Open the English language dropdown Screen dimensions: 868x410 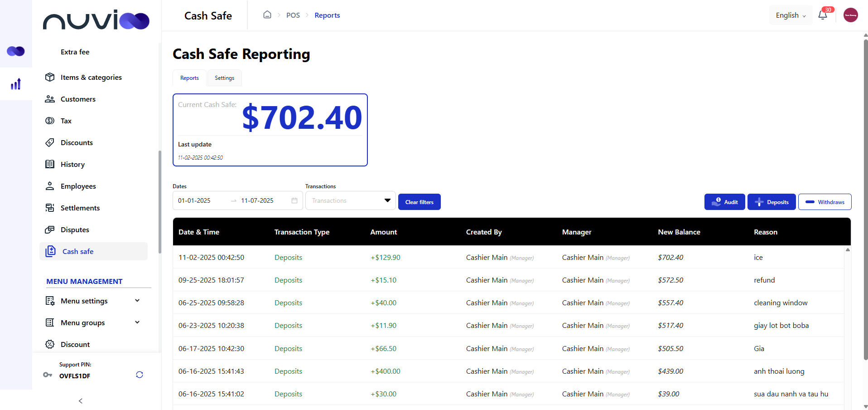click(x=790, y=15)
